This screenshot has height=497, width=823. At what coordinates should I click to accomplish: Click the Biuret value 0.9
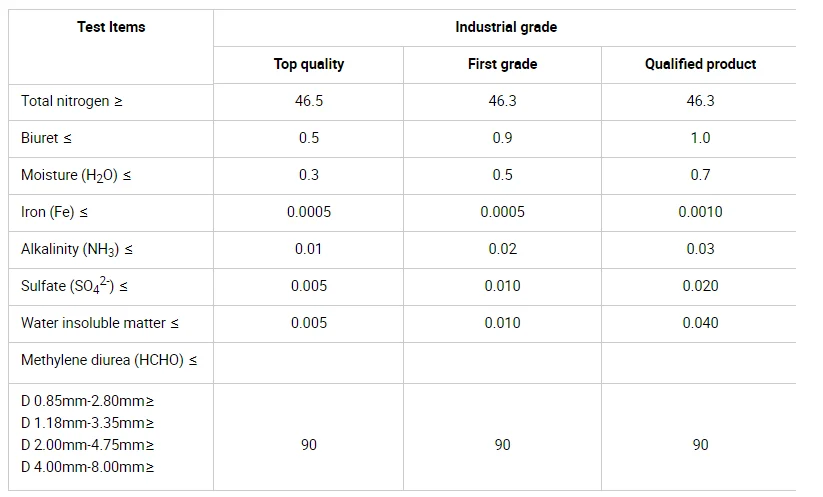click(x=502, y=138)
